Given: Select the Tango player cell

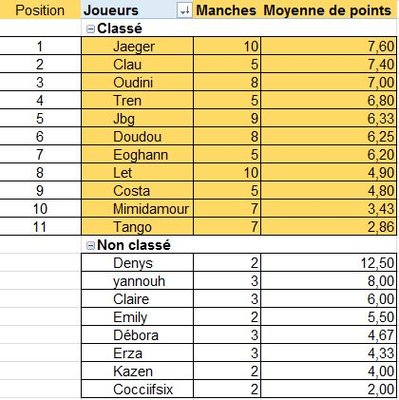Looking at the screenshot, I should (x=137, y=226).
